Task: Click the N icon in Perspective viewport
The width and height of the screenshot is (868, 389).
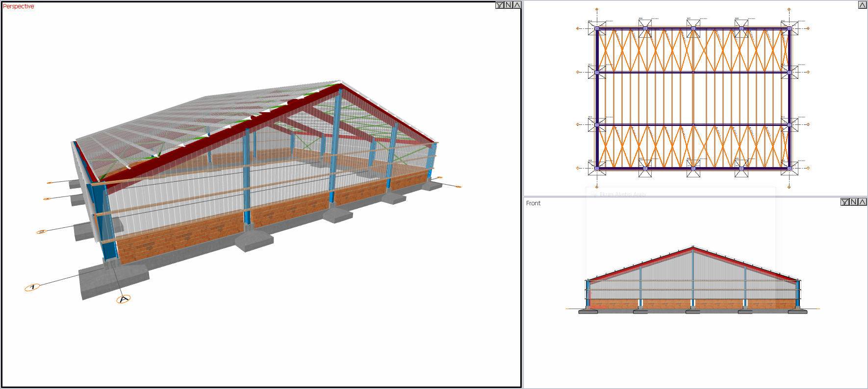Action: pyautogui.click(x=508, y=5)
